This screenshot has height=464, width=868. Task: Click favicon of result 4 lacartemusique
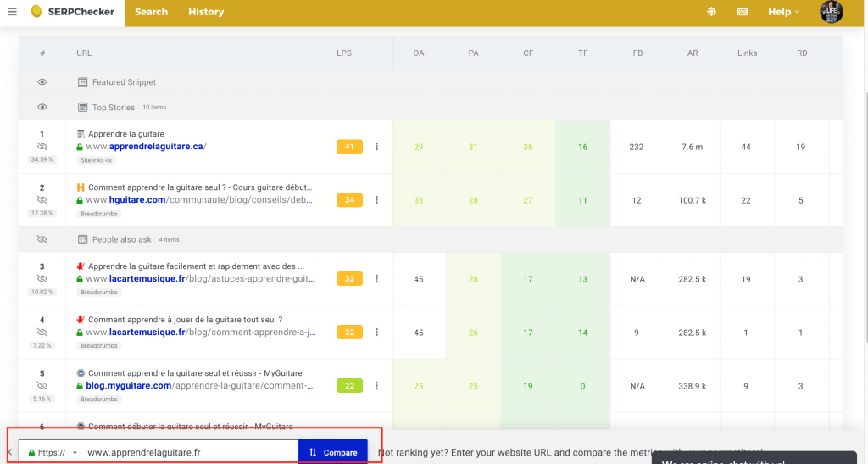[81, 320]
